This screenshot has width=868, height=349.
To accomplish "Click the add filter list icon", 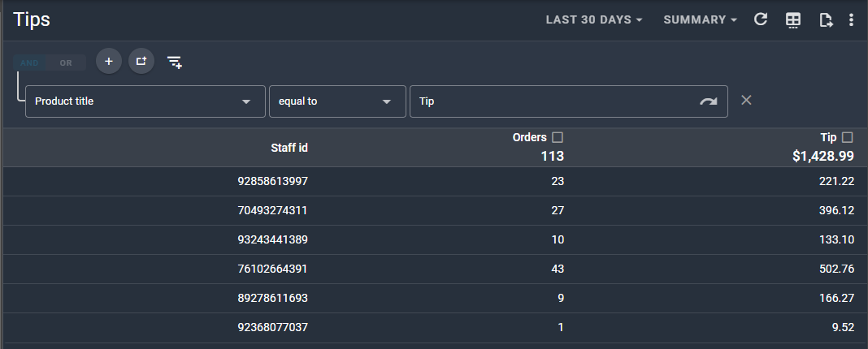I will pos(175,62).
